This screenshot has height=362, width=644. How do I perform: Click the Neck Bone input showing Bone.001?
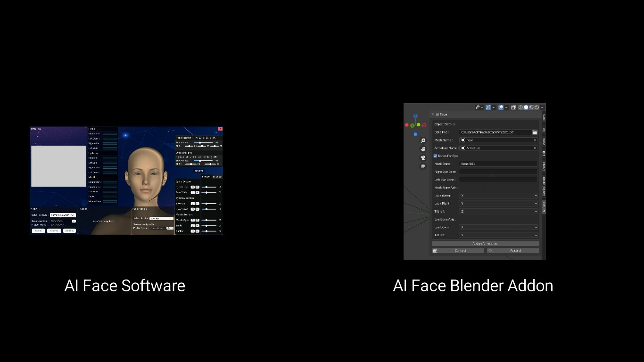coord(498,164)
